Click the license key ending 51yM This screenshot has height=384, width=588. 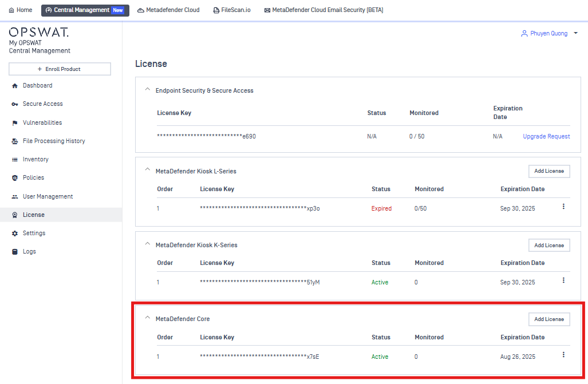(x=260, y=282)
